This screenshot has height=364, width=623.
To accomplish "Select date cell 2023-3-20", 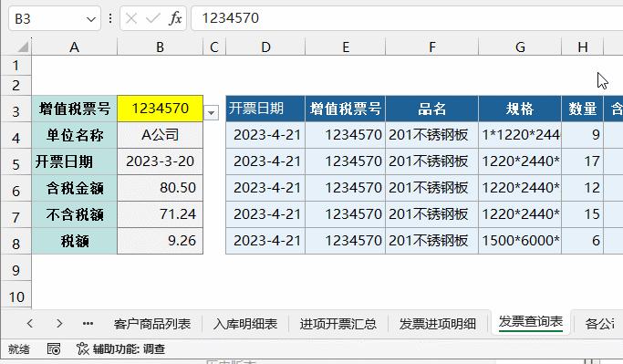I will [161, 161].
